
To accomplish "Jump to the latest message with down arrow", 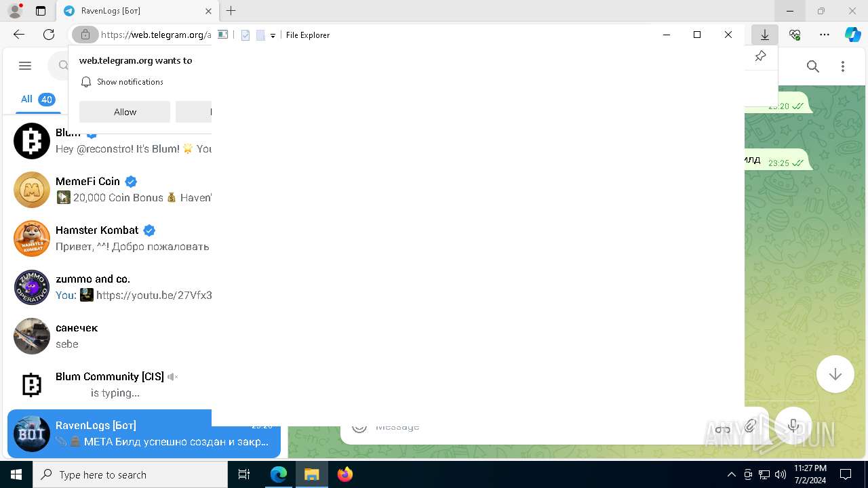I will tap(835, 374).
